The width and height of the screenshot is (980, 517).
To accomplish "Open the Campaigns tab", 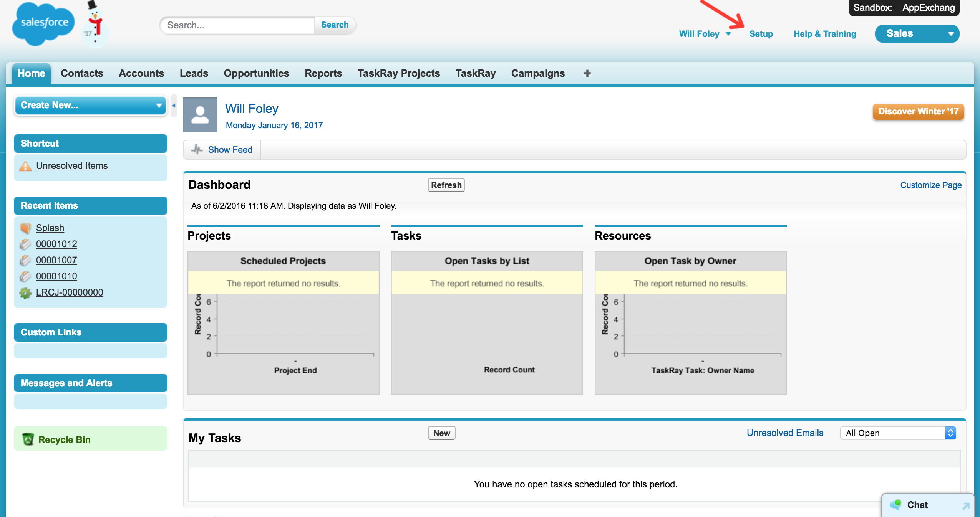I will pos(538,73).
